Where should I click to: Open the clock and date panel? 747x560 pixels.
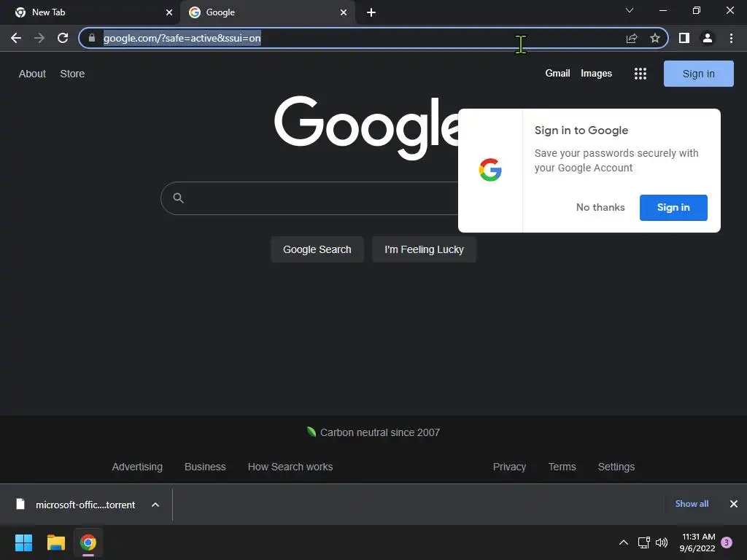(697, 542)
